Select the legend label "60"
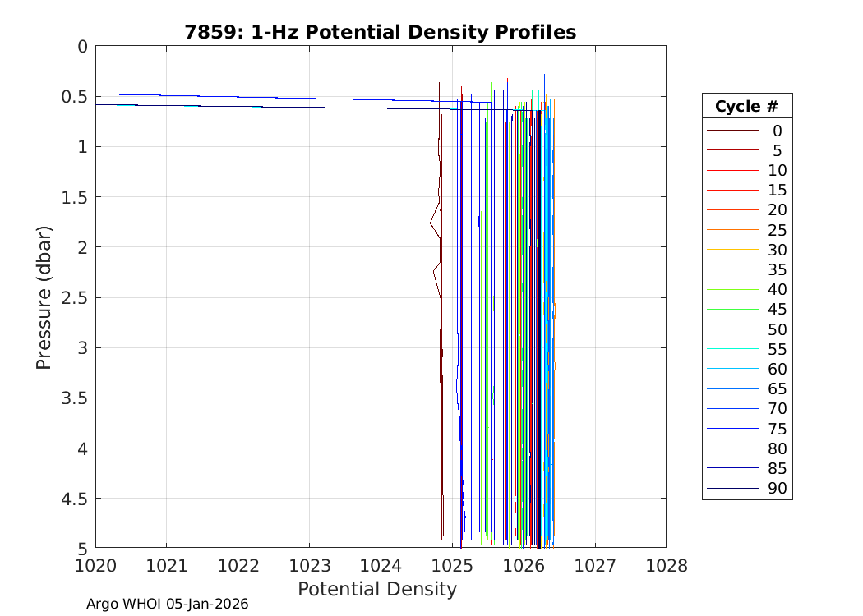The width and height of the screenshot is (863, 616). (777, 369)
